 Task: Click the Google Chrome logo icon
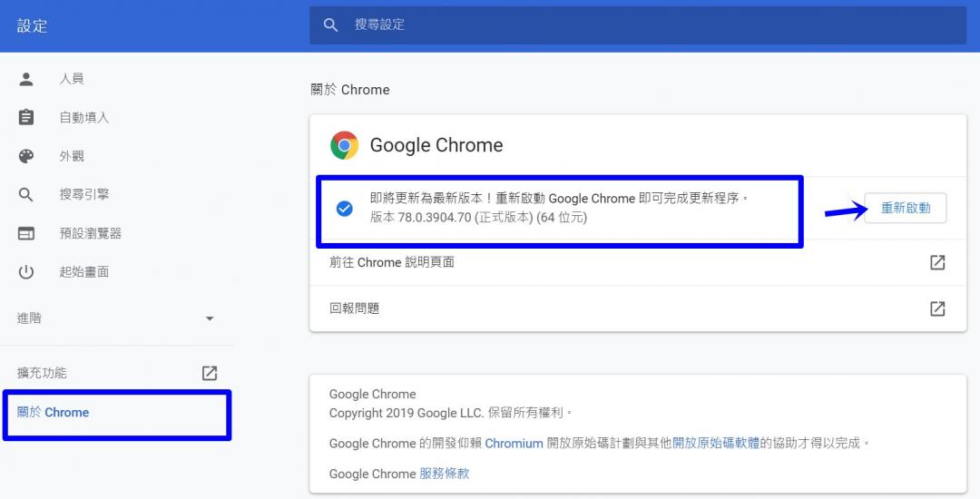coord(344,145)
